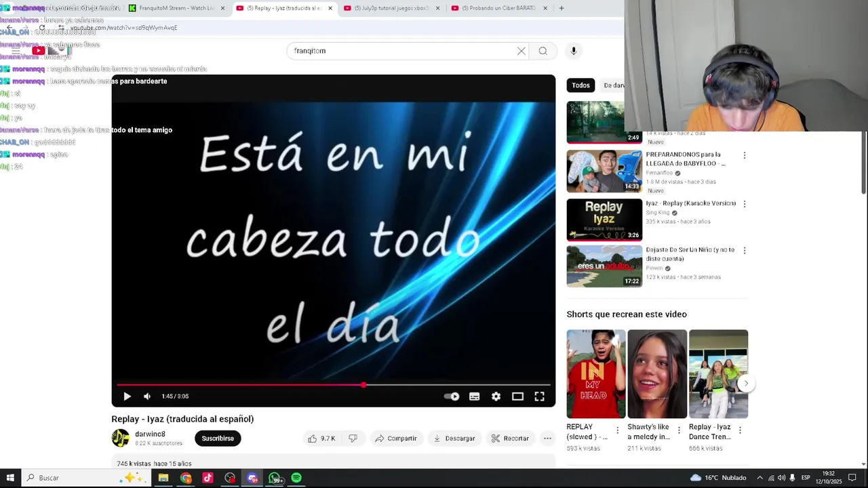This screenshot has height=488, width=868.
Task: Run search with magnifier button
Action: pyautogui.click(x=543, y=51)
